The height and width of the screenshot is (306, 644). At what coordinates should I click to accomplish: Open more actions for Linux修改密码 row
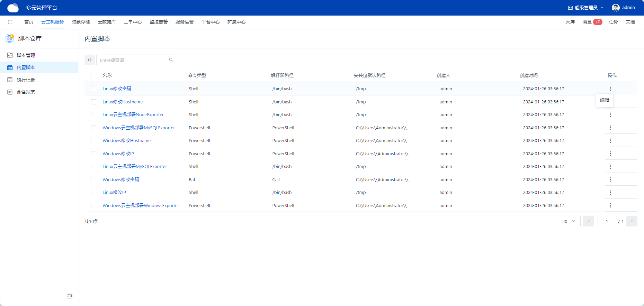610,89
